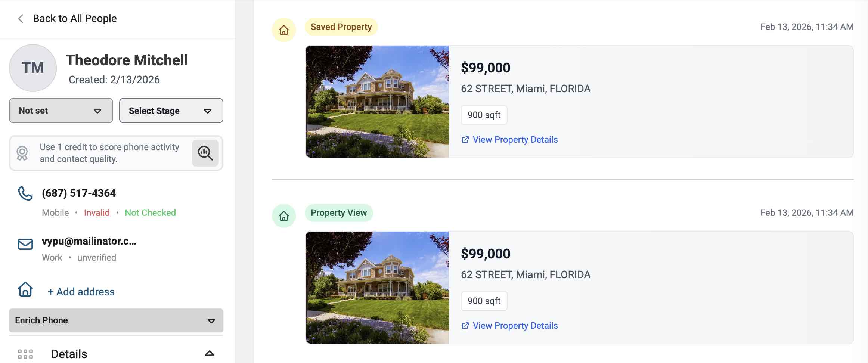Open the Not set dropdown
Image resolution: width=868 pixels, height=363 pixels.
[61, 111]
